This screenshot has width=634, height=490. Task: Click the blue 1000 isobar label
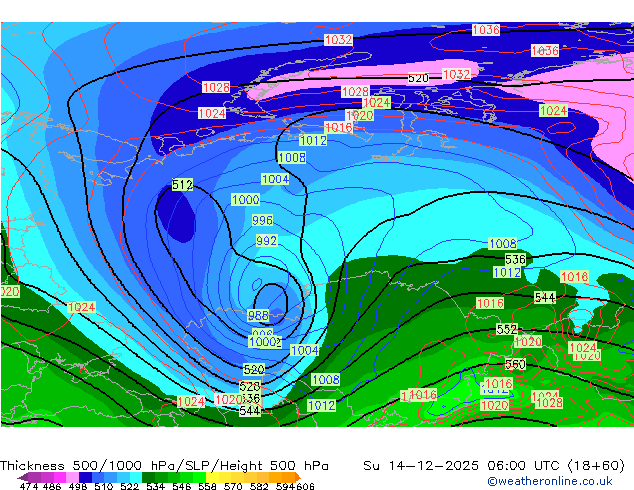click(x=245, y=199)
